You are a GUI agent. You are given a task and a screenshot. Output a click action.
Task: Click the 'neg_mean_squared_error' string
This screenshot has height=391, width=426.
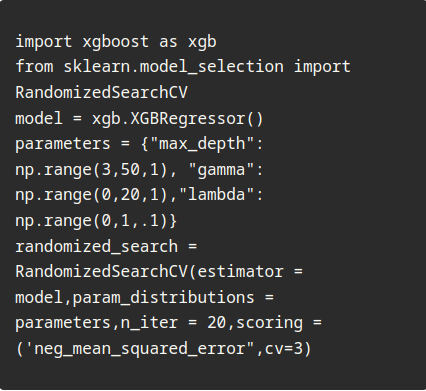139,349
